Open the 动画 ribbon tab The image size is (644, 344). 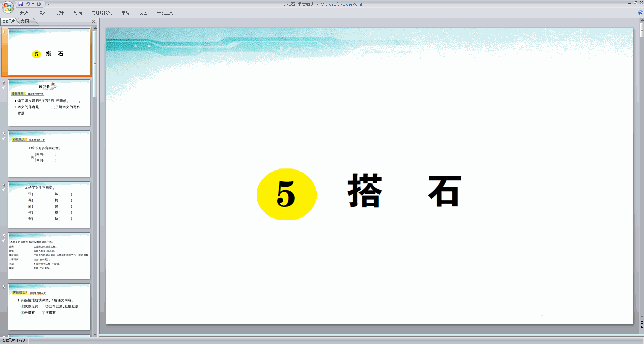click(x=77, y=13)
